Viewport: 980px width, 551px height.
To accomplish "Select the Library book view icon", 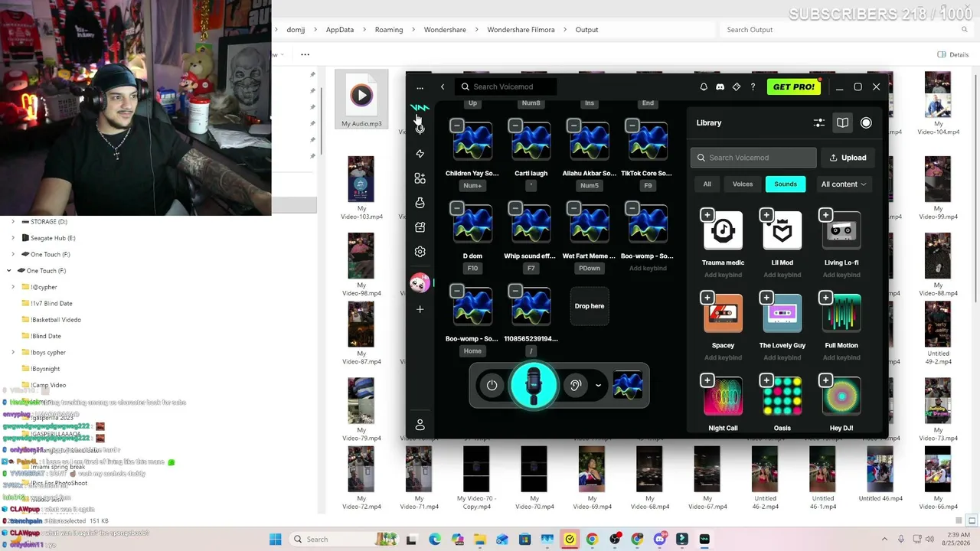I will coord(842,123).
